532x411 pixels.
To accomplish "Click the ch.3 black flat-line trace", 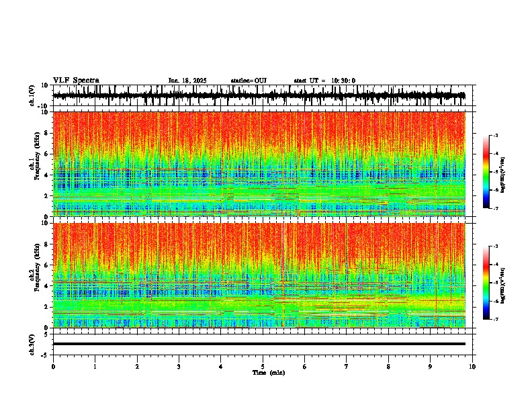I will (259, 344).
